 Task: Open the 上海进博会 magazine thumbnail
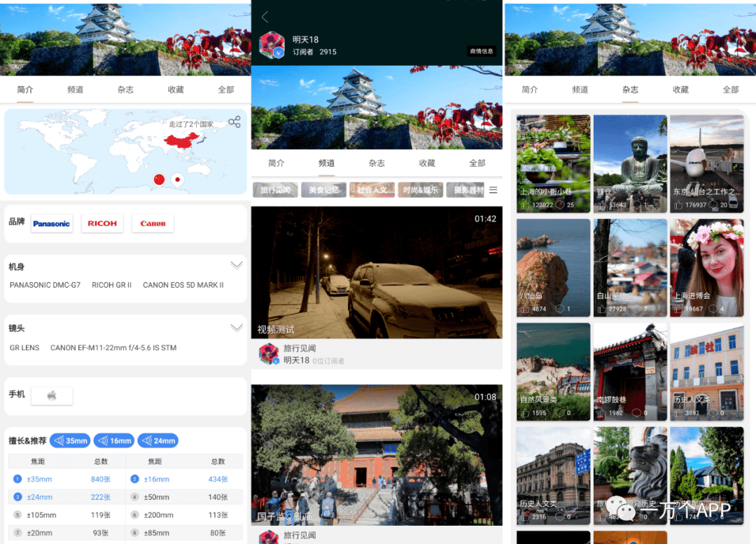click(x=707, y=267)
